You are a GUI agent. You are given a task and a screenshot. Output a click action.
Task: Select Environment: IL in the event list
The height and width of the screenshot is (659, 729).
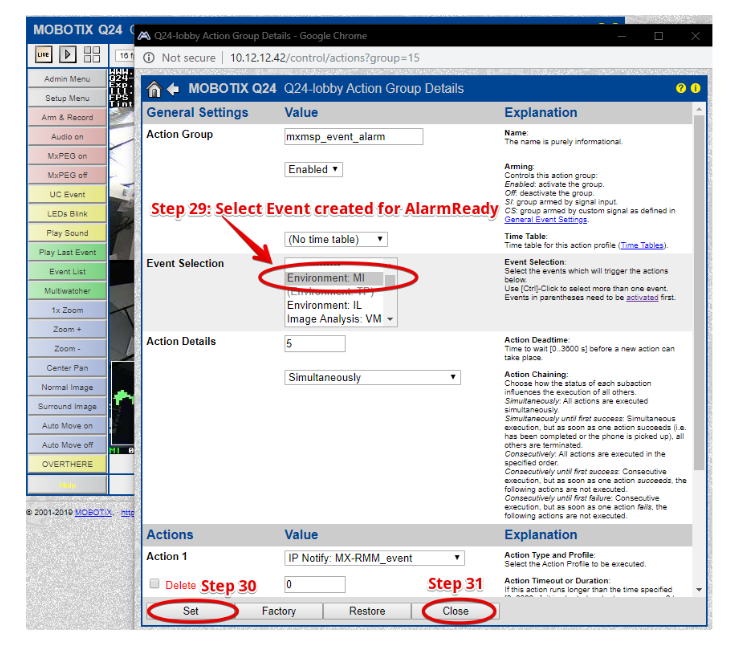334,306
